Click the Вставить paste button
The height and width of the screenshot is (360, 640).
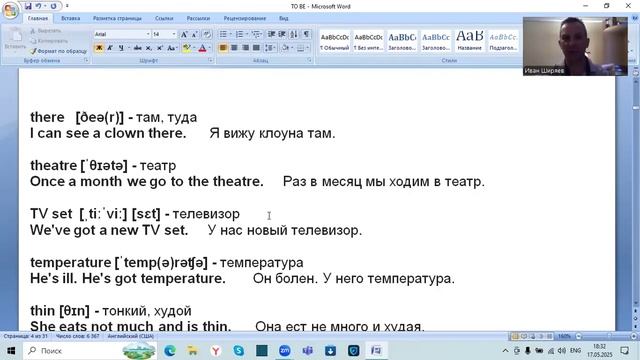(15, 39)
